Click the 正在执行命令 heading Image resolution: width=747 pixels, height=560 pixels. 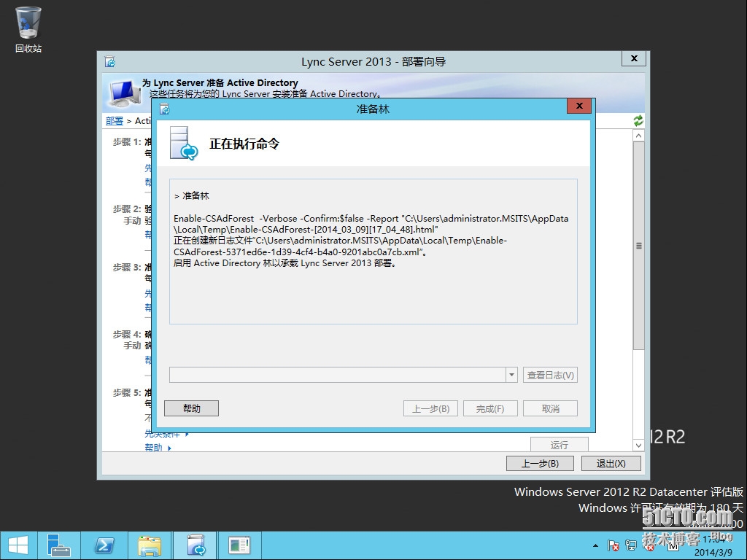point(244,144)
